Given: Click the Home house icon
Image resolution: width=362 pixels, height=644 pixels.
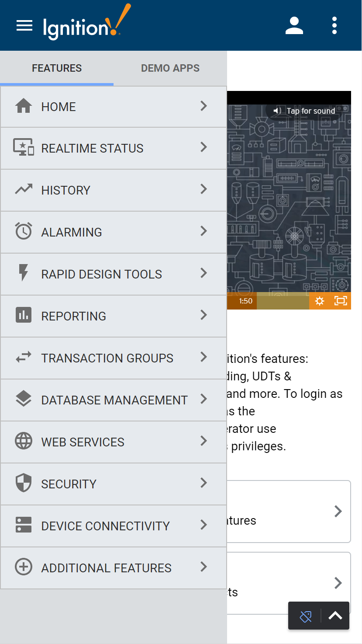Looking at the screenshot, I should pos(24,106).
